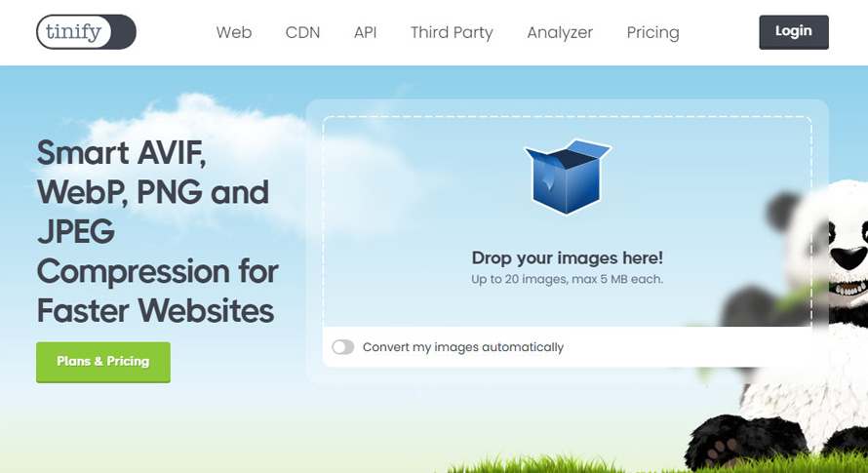Open the API navigation link
Image resolution: width=868 pixels, height=473 pixels.
click(365, 32)
